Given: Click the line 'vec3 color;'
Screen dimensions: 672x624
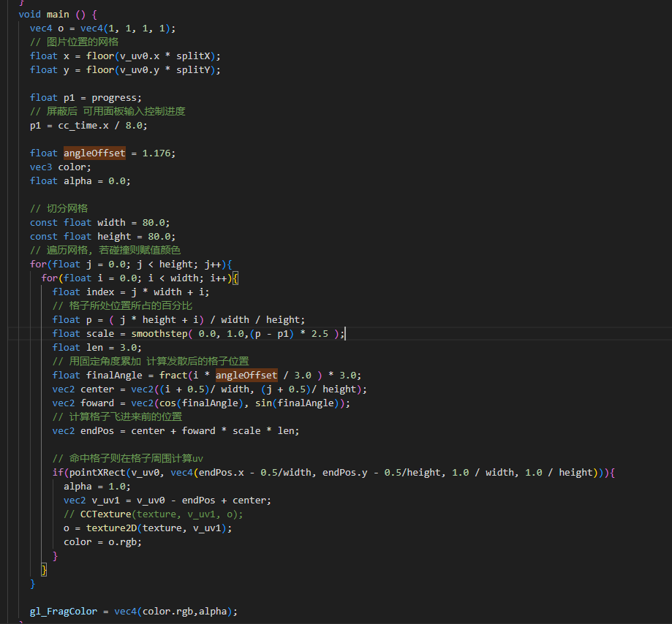Looking at the screenshot, I should (61, 167).
